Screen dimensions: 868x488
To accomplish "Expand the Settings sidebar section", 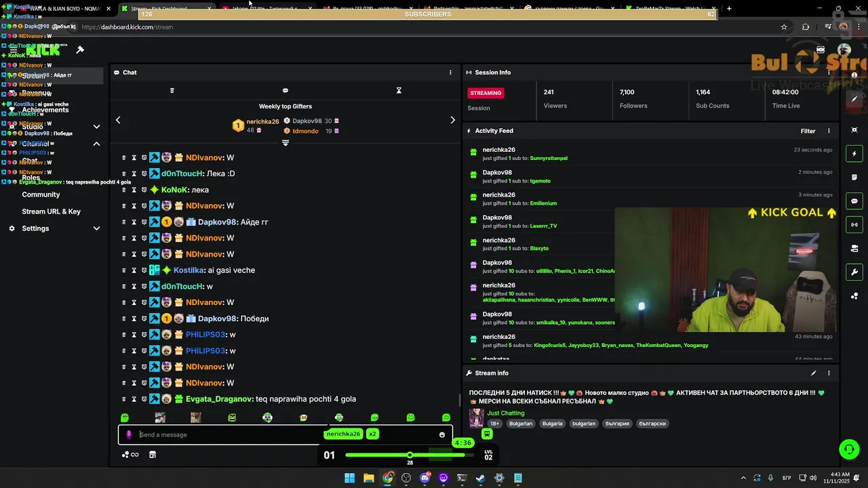I will coord(96,228).
